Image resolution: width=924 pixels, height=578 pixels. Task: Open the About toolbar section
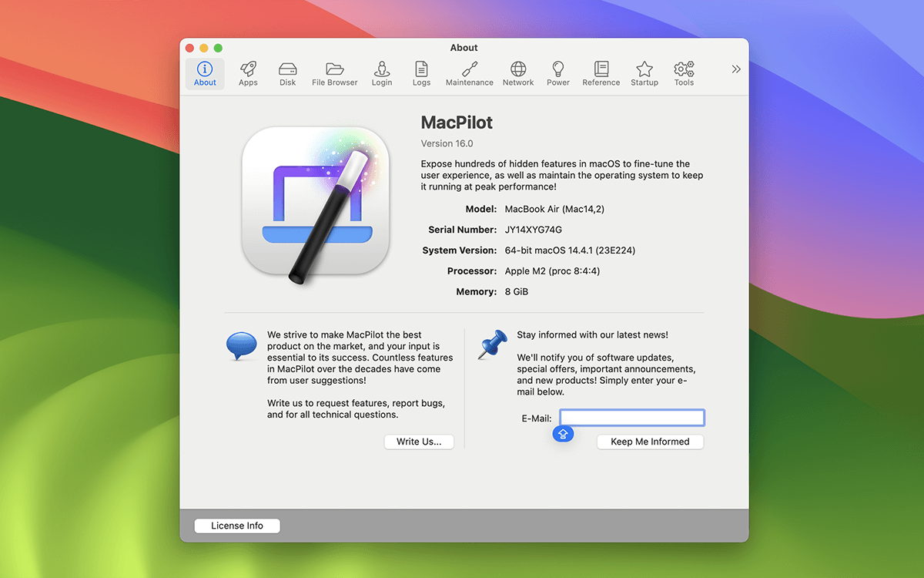205,74
